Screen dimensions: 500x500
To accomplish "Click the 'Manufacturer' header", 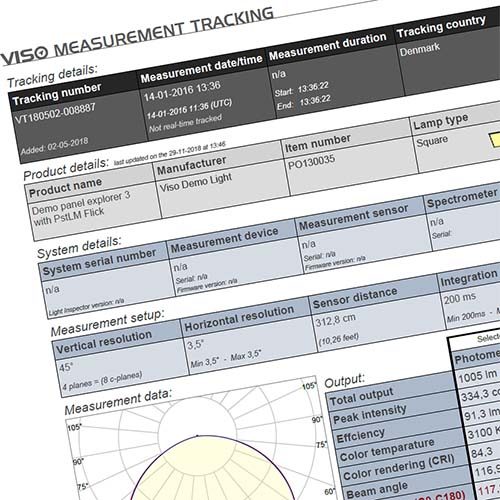I will tap(192, 165).
